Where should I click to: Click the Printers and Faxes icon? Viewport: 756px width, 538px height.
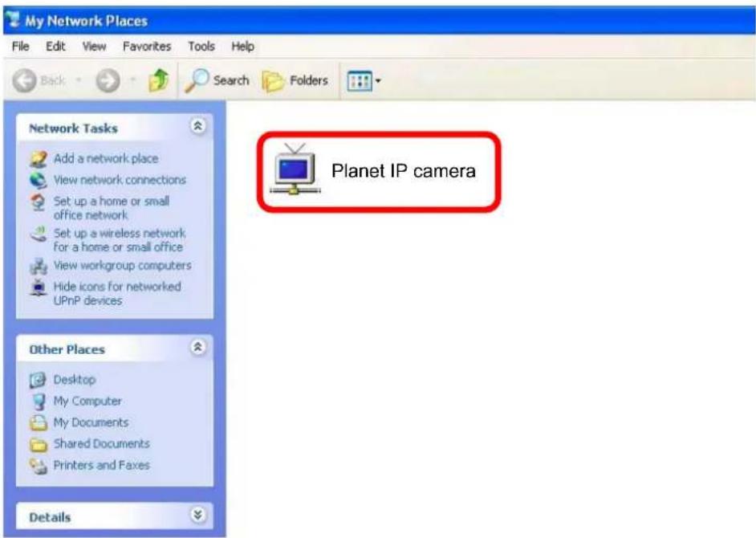coord(39,466)
